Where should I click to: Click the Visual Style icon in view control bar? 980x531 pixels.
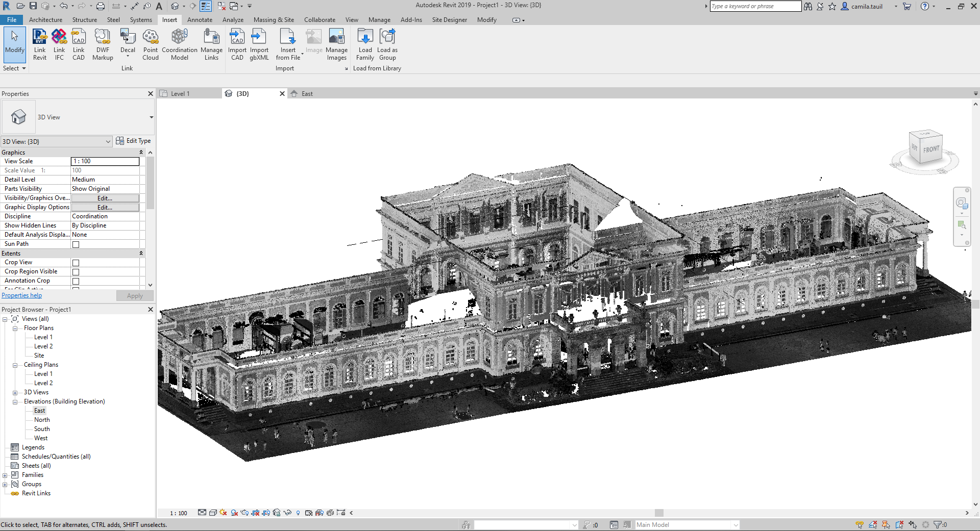click(x=213, y=513)
